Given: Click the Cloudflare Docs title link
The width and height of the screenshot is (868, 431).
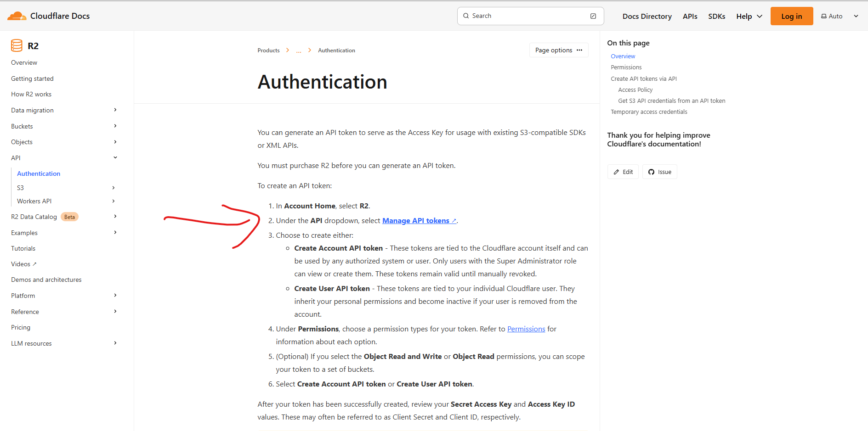Looking at the screenshot, I should [x=60, y=16].
